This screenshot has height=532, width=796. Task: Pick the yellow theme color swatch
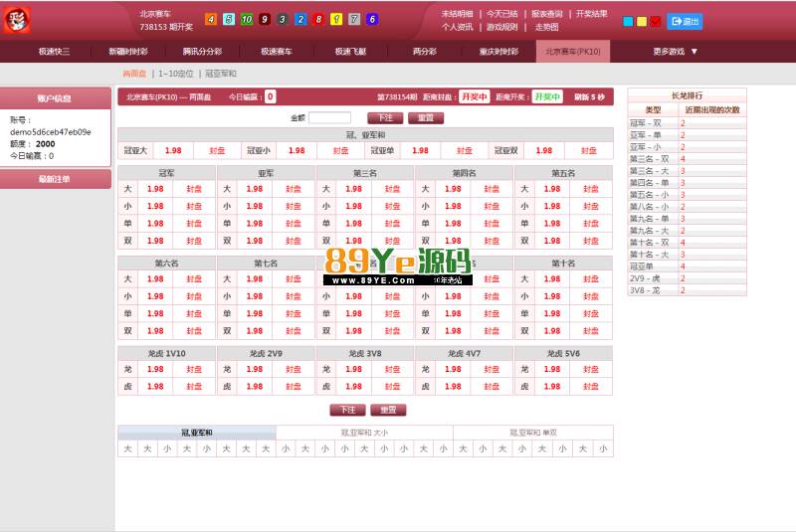click(642, 21)
